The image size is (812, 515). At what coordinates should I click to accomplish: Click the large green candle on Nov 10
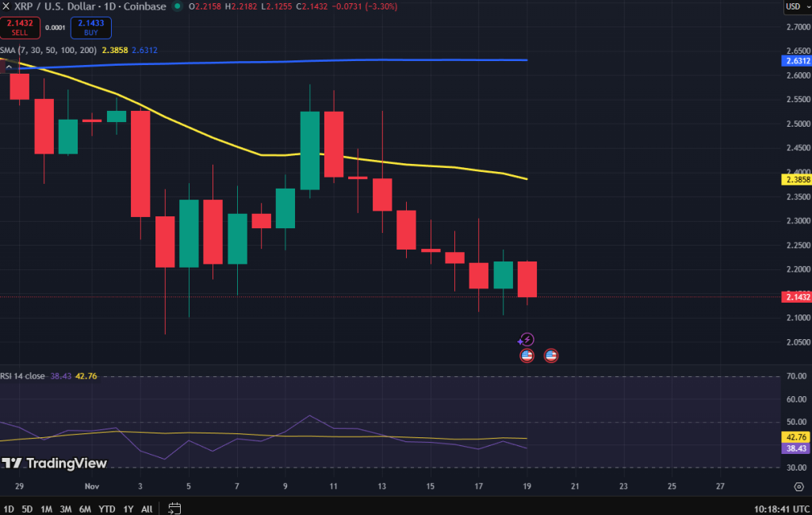[310, 151]
